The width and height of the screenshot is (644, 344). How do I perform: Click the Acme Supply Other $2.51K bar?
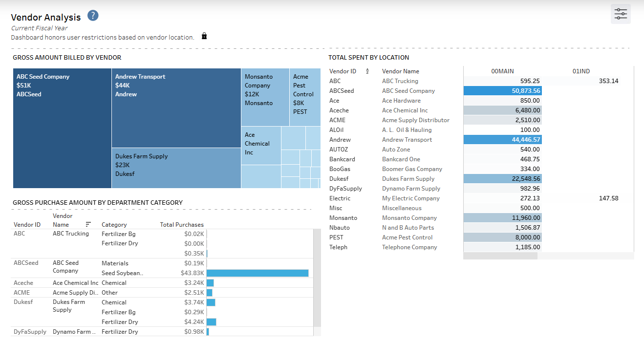tap(210, 293)
